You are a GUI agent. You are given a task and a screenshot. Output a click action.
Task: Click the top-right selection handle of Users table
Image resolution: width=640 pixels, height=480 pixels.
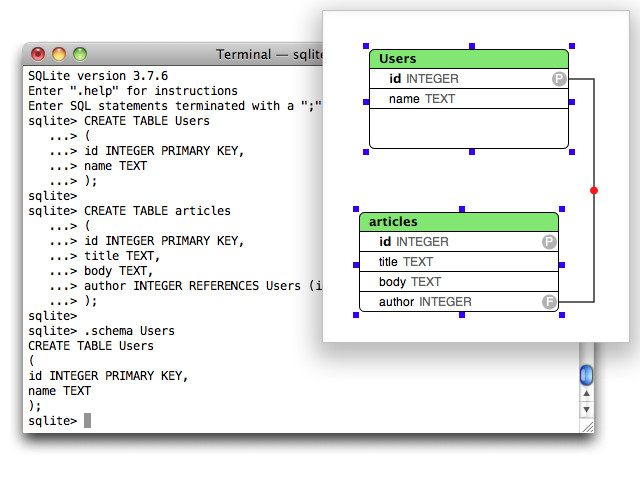(572, 46)
